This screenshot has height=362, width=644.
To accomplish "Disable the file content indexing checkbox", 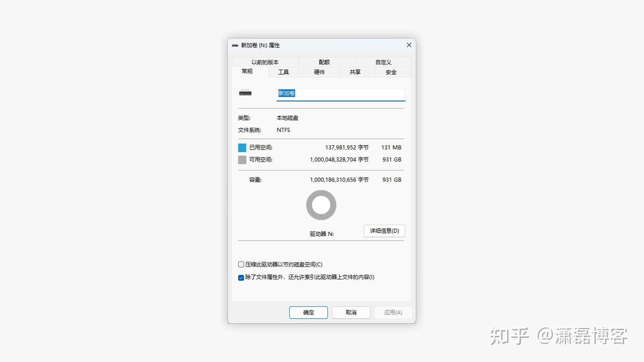I will (x=241, y=278).
